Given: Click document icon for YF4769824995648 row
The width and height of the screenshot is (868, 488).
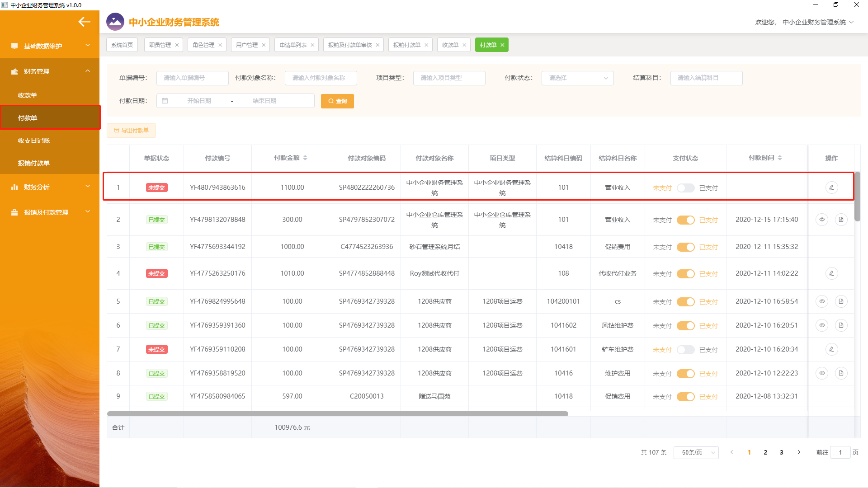Looking at the screenshot, I should 841,301.
